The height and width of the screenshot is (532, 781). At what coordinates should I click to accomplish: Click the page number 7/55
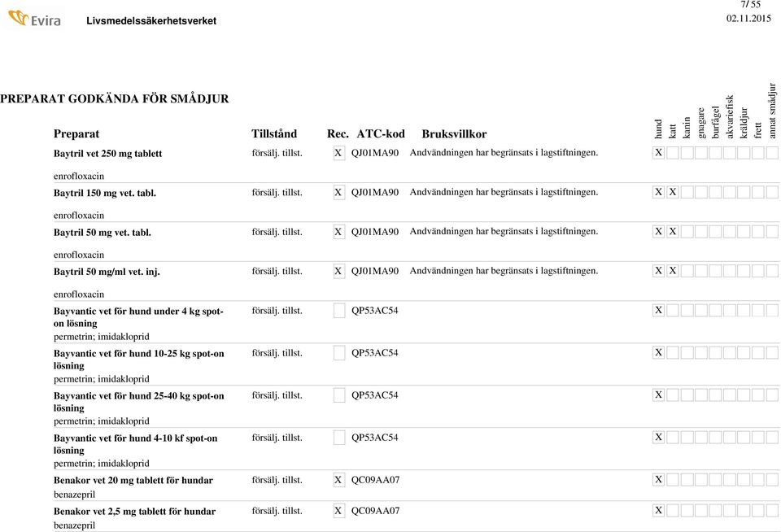pos(751,5)
